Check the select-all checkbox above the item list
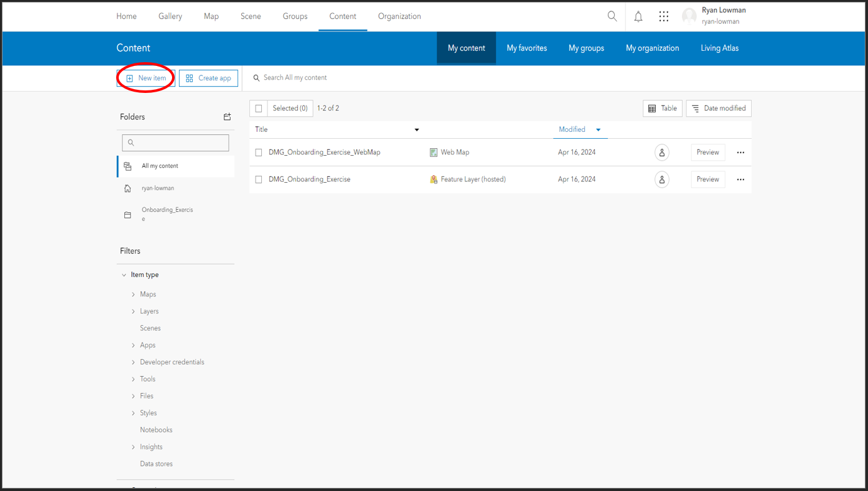The image size is (868, 491). (x=258, y=108)
